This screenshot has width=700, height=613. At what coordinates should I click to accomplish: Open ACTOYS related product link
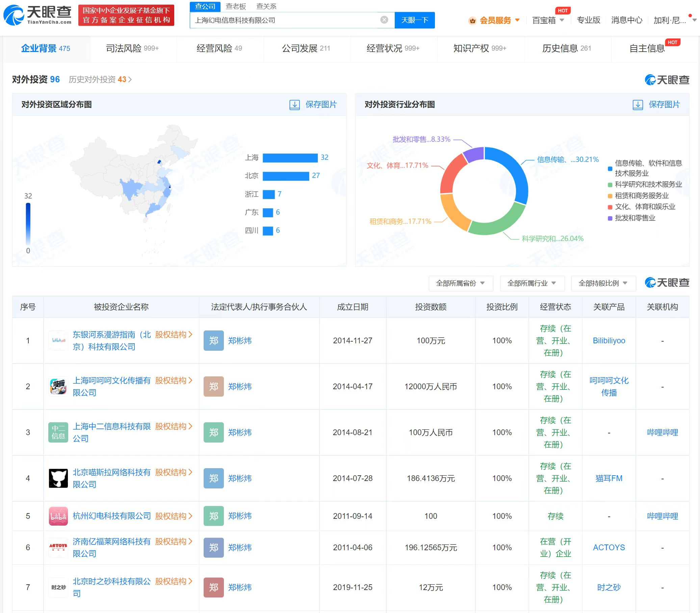coord(609,547)
